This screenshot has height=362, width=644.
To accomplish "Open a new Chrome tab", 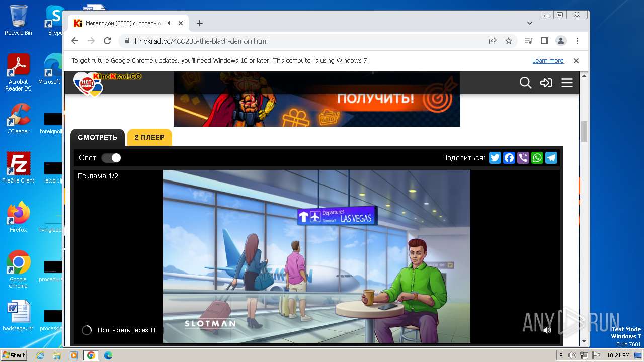I will (x=200, y=23).
